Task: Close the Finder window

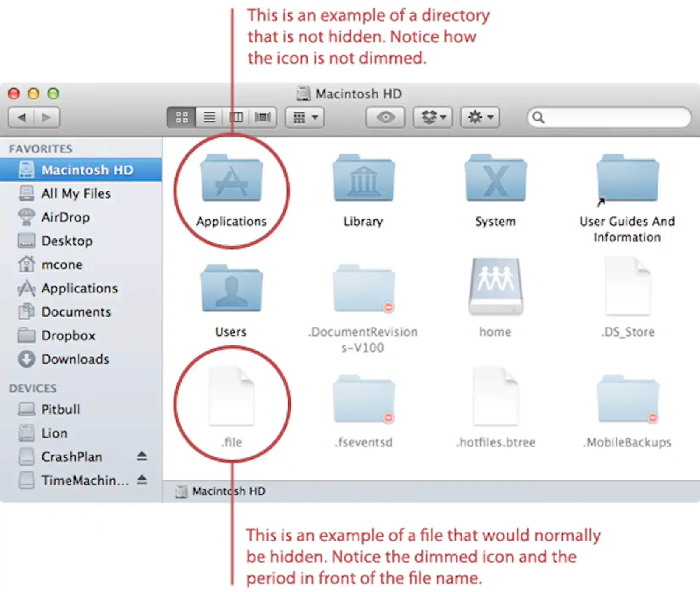Action: pos(14,93)
